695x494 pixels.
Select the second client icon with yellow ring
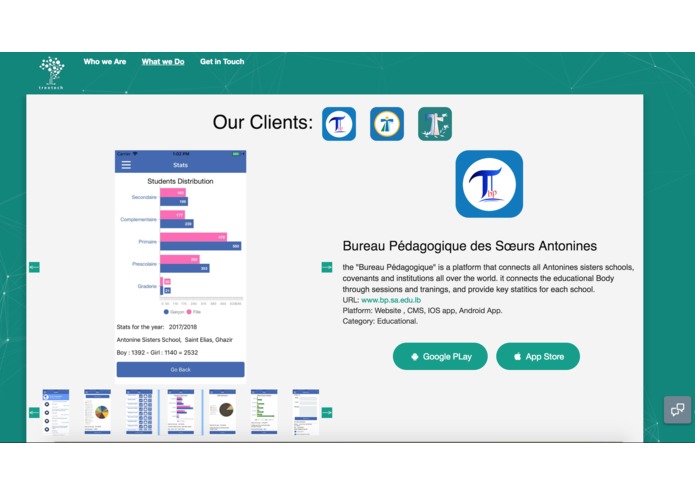click(387, 124)
